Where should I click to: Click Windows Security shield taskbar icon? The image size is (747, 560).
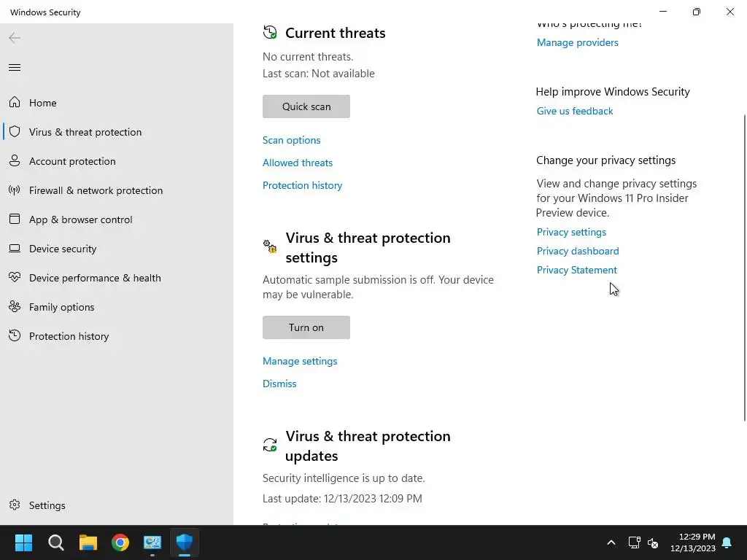pos(185,542)
